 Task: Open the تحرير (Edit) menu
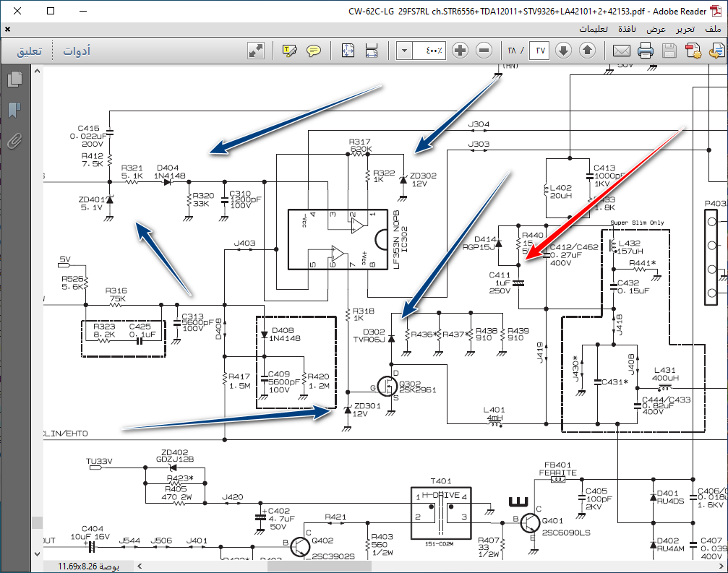685,29
